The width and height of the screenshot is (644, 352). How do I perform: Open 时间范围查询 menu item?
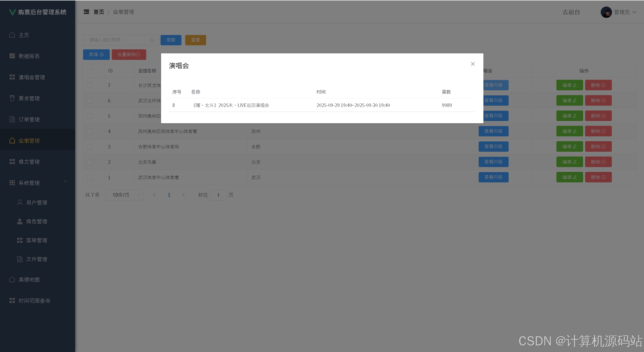pyautogui.click(x=37, y=300)
